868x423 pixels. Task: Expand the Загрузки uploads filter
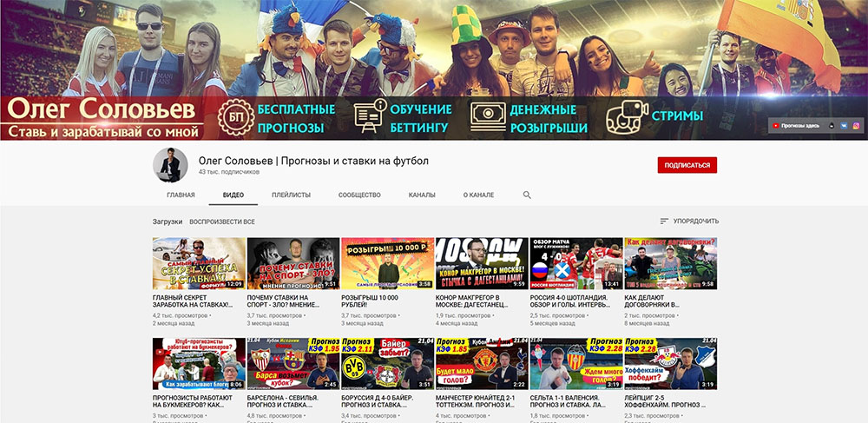pyautogui.click(x=168, y=221)
